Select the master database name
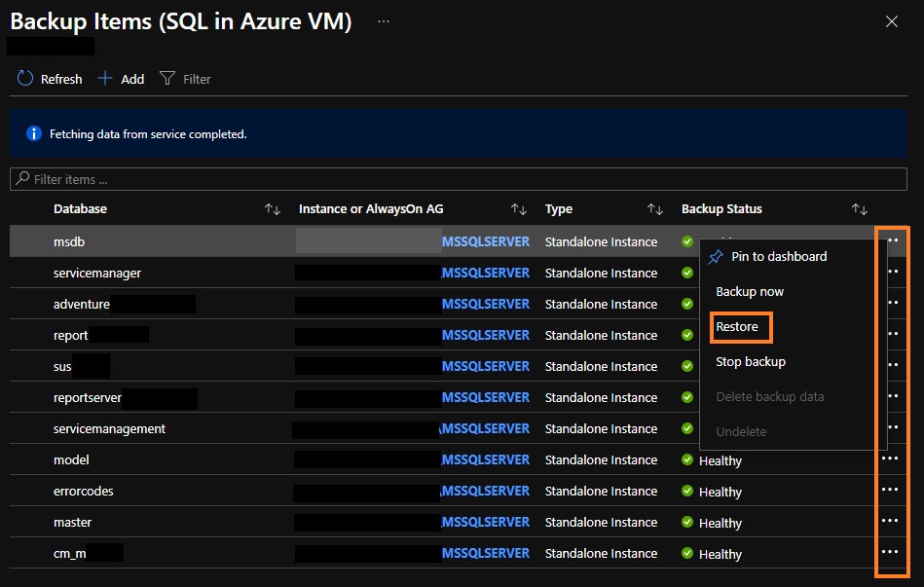This screenshot has width=924, height=587. click(x=72, y=522)
